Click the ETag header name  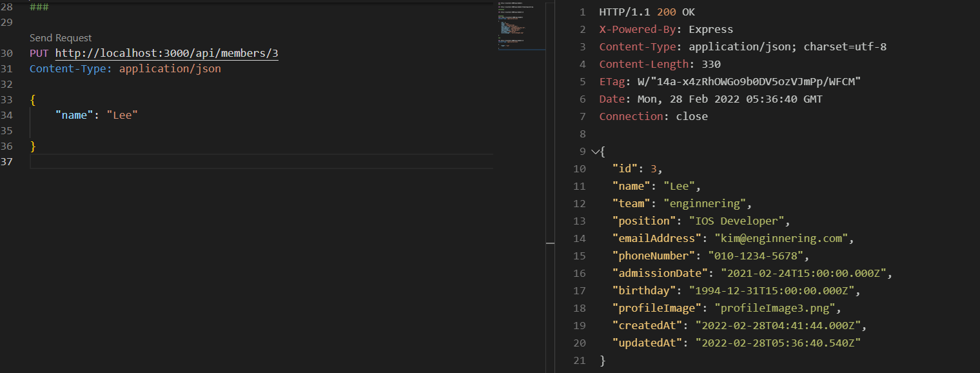point(612,82)
